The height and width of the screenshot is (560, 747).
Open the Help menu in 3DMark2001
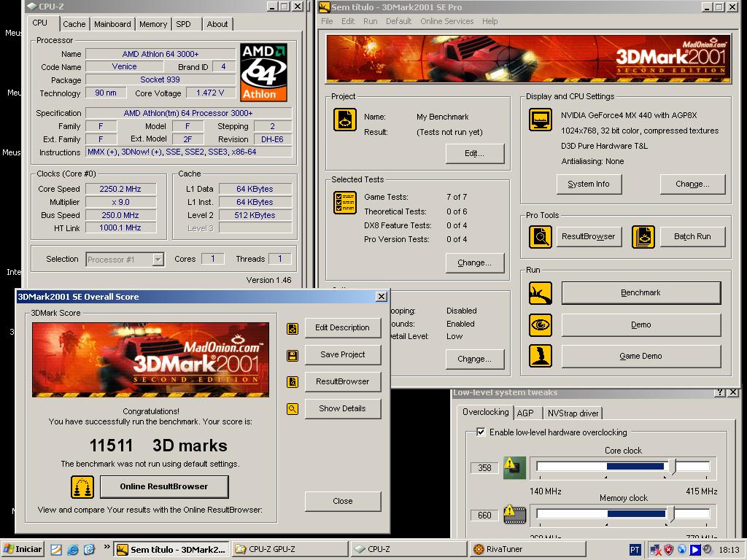click(489, 21)
